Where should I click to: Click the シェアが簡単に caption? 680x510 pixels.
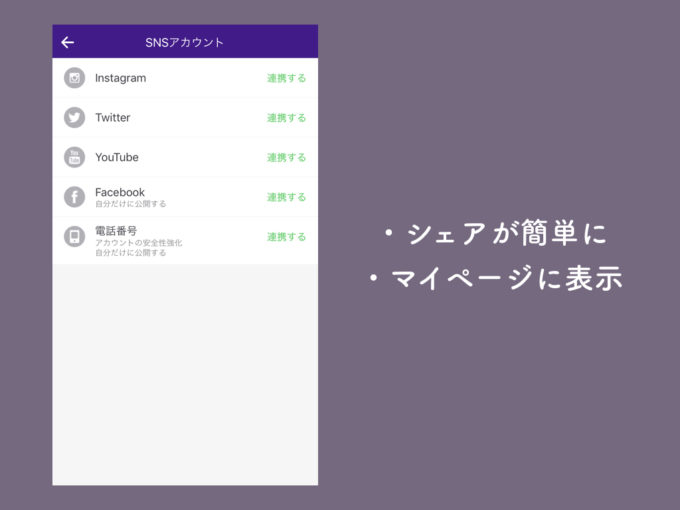tap(496, 233)
